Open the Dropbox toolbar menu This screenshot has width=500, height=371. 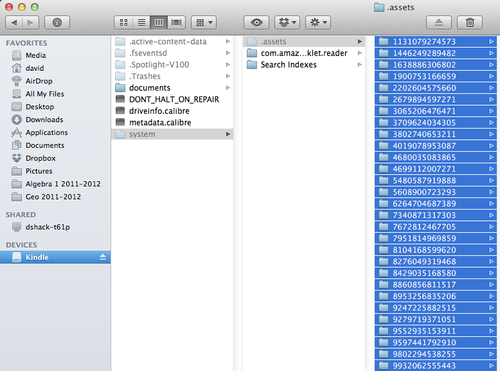click(x=287, y=23)
